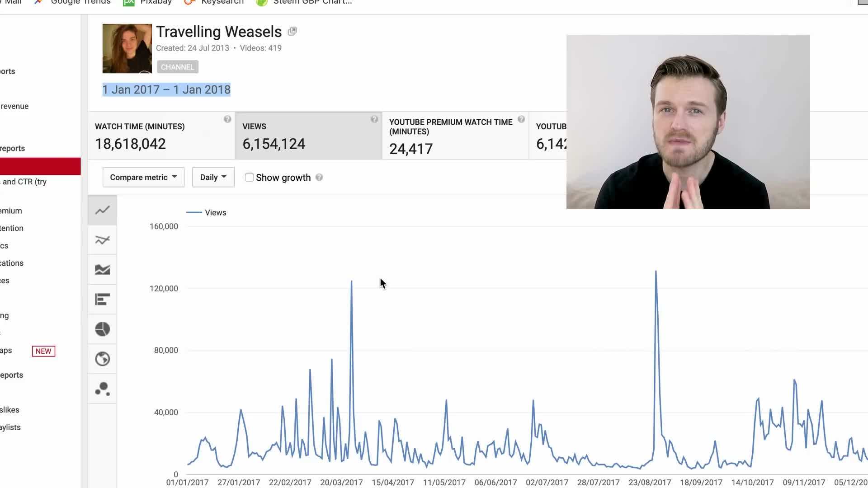Image resolution: width=868 pixels, height=488 pixels.
Task: Click help icon on Watch Time card
Action: 227,119
